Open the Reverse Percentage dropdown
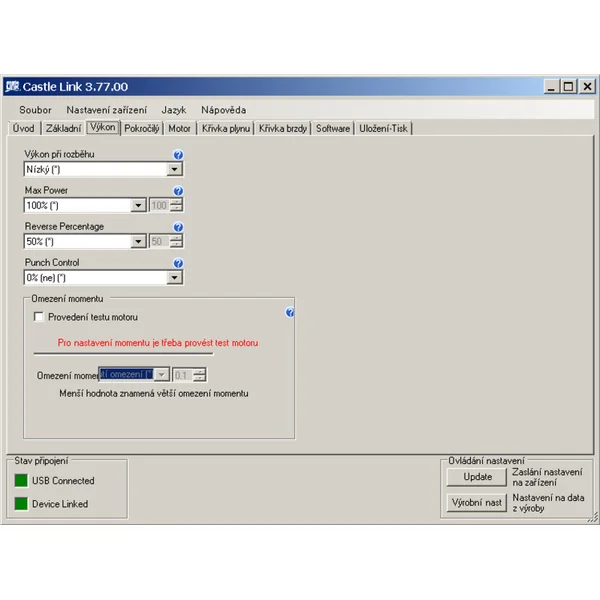The height and width of the screenshot is (600, 600). (x=139, y=242)
